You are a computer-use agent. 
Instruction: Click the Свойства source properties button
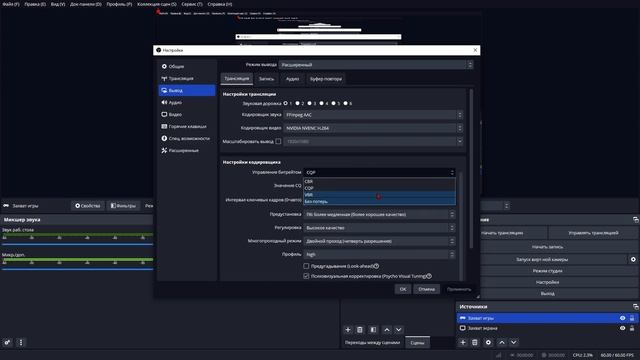pyautogui.click(x=88, y=206)
